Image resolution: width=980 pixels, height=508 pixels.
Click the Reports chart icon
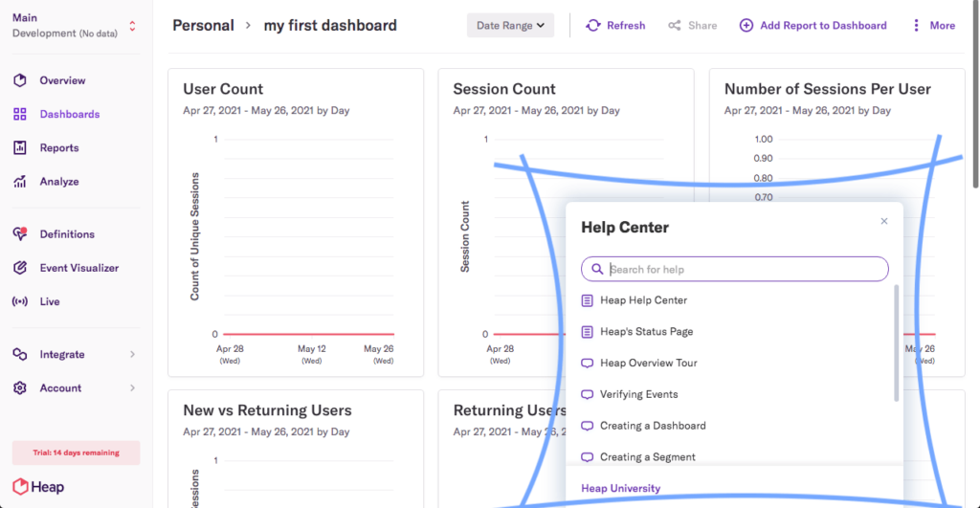tap(20, 148)
